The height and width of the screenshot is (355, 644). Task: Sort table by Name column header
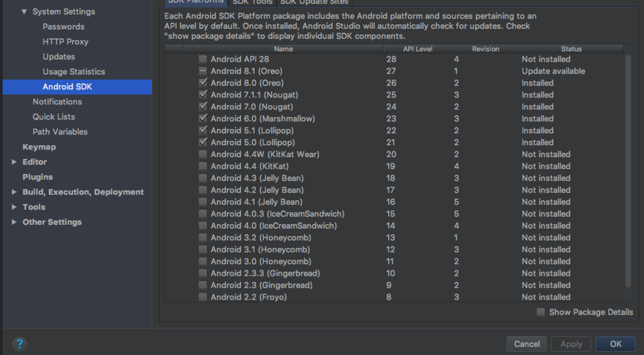(284, 49)
